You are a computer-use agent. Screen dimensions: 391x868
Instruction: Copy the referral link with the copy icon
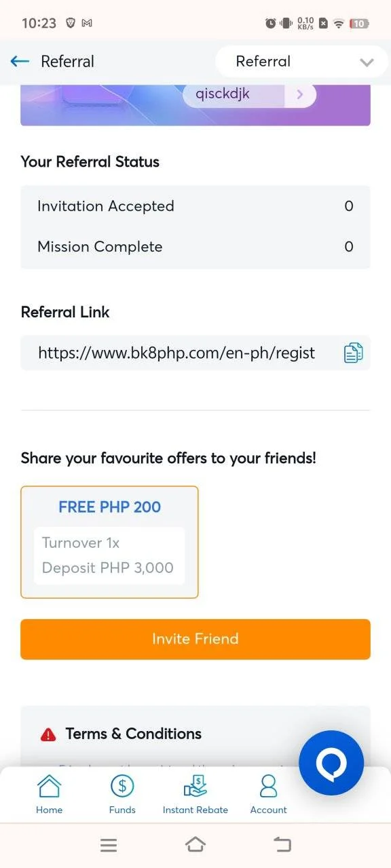tap(353, 353)
